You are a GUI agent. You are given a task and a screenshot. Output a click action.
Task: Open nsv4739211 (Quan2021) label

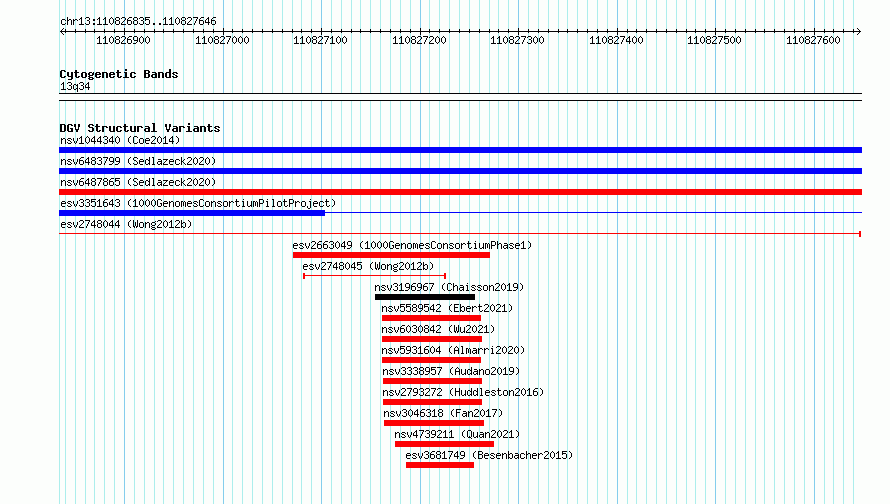[x=457, y=434]
